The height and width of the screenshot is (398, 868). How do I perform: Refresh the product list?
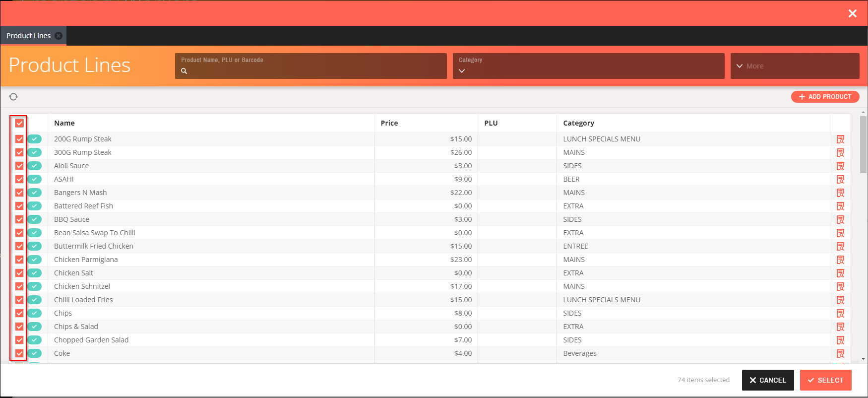tap(13, 97)
